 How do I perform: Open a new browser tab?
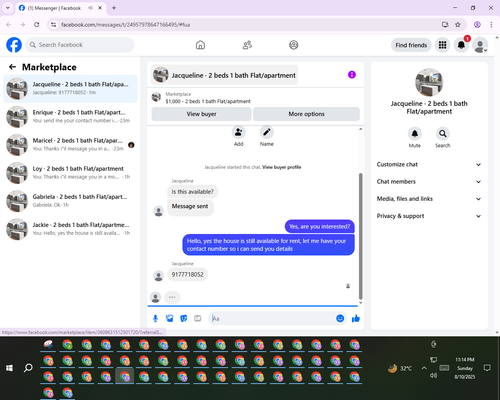(114, 8)
